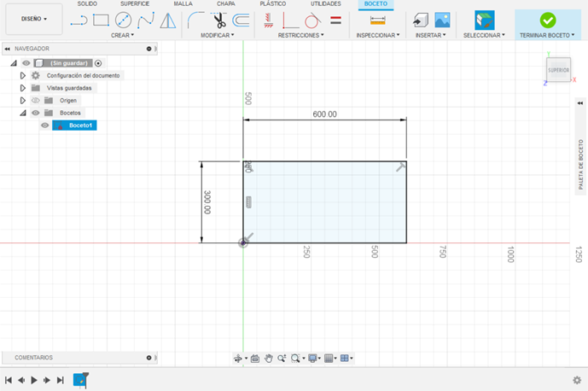Click the Orbit navigation icon
Image resolution: width=588 pixels, height=391 pixels.
[x=238, y=359]
